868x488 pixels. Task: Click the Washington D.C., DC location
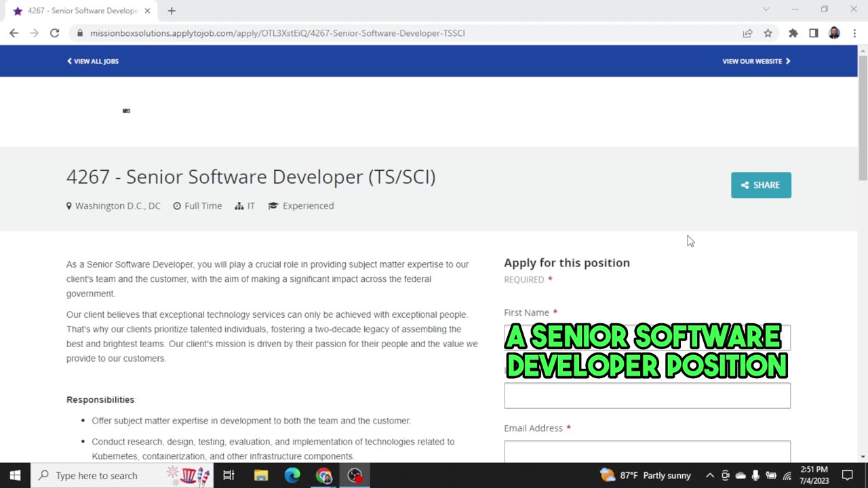click(113, 205)
